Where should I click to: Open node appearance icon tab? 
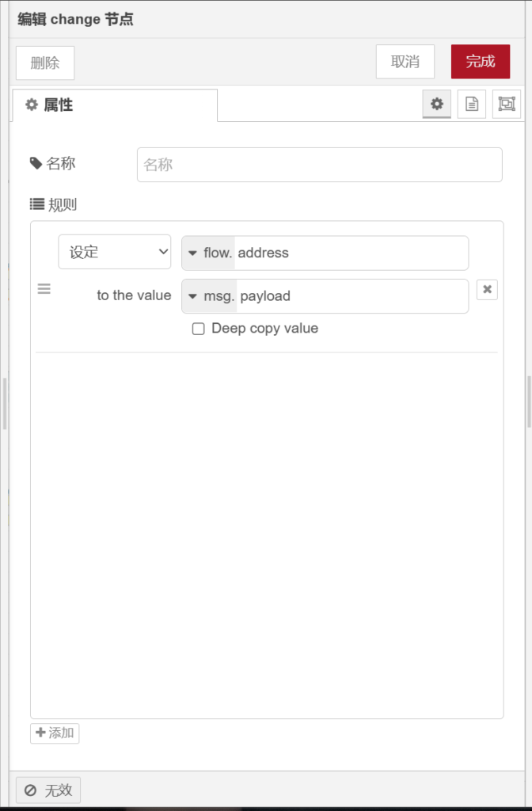[507, 104]
